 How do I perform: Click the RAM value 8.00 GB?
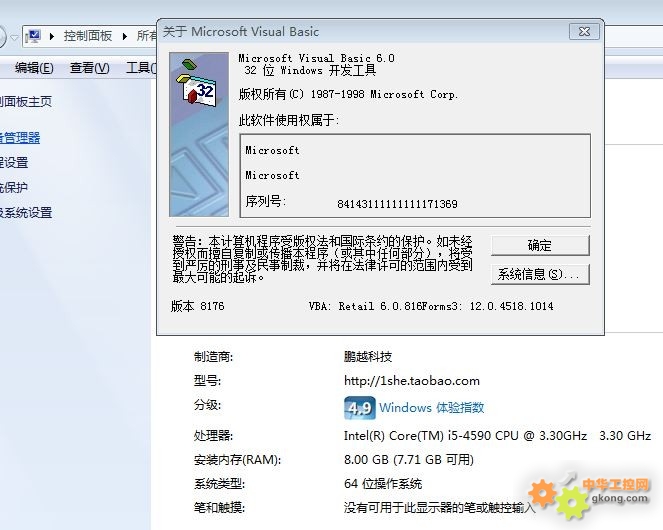(408, 459)
